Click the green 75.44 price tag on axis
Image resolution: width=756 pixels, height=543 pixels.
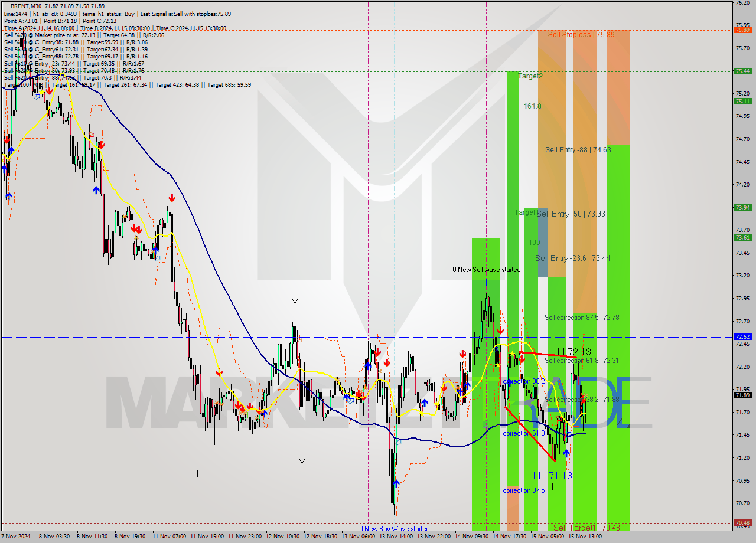742,71
